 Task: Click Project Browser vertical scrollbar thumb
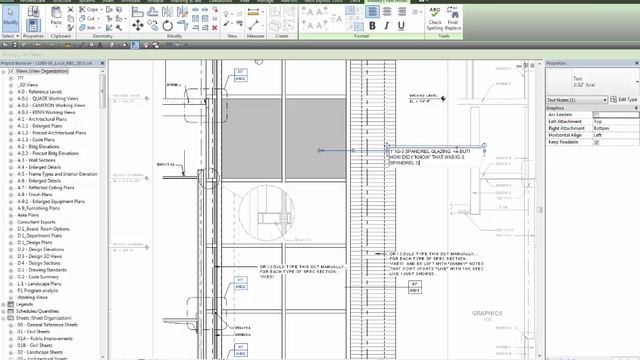tap(102, 92)
